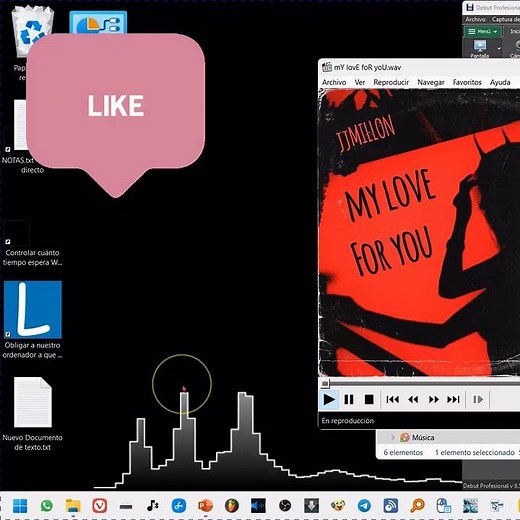Open Vivaldi browser from taskbar

pyautogui.click(x=99, y=506)
